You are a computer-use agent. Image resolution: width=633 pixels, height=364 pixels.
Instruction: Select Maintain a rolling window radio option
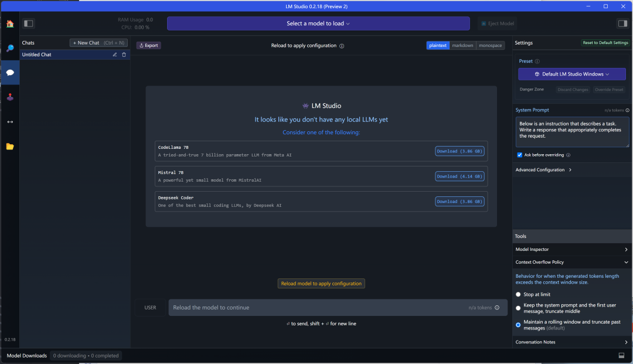coord(518,325)
